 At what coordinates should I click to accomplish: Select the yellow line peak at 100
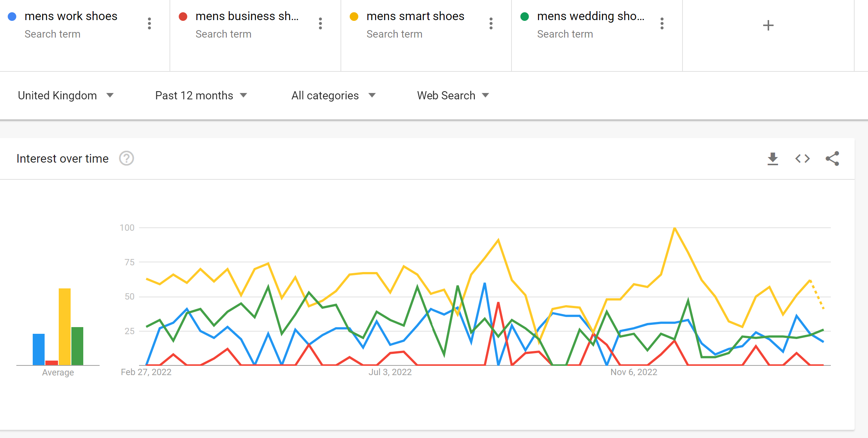pyautogui.click(x=674, y=228)
